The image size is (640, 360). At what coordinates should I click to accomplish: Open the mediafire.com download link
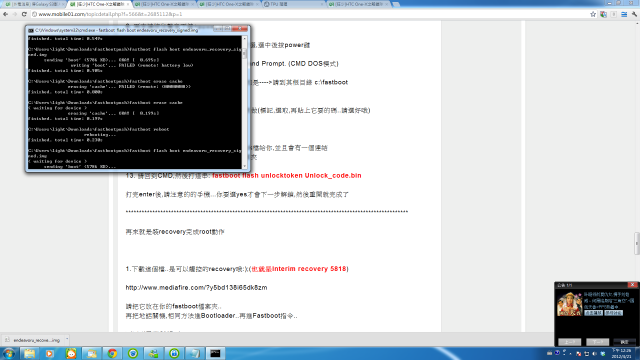click(x=196, y=287)
